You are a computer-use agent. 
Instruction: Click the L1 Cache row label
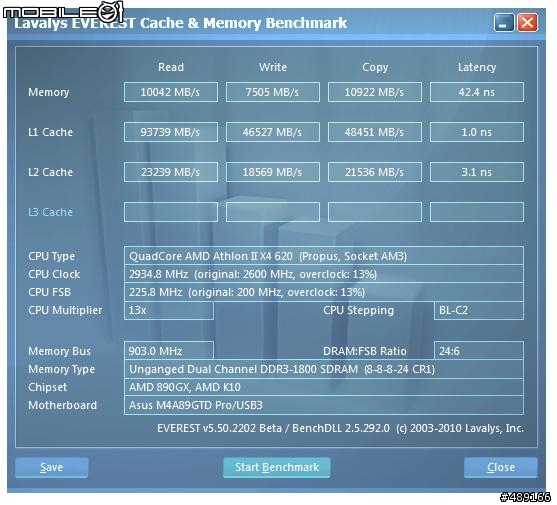point(50,132)
